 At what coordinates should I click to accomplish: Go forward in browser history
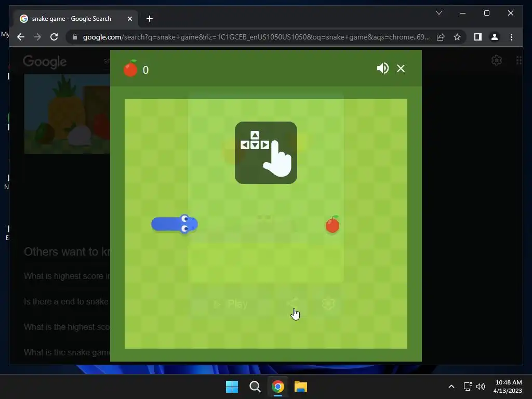[x=37, y=37]
